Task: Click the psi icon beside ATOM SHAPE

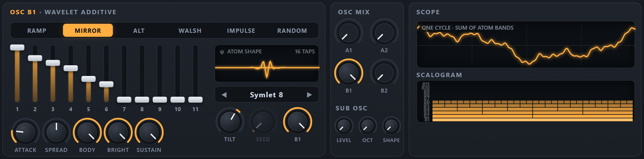Action: pyautogui.click(x=222, y=52)
